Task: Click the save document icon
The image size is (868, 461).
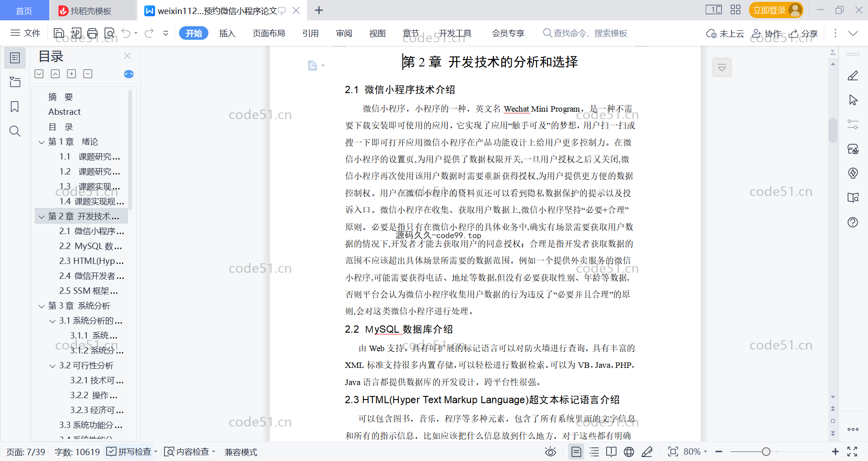Action: 59,33
